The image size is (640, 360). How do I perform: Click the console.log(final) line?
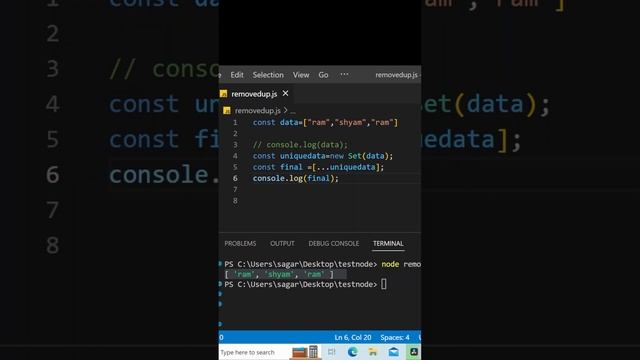(x=296, y=178)
